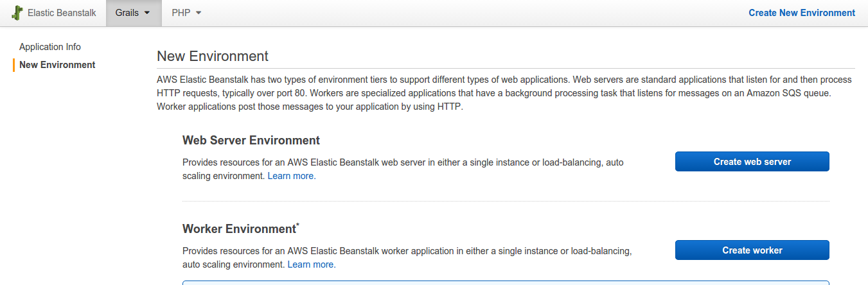Viewport: 868px width, 285px height.
Task: Expand the caret arrow next to PHP
Action: tap(199, 13)
